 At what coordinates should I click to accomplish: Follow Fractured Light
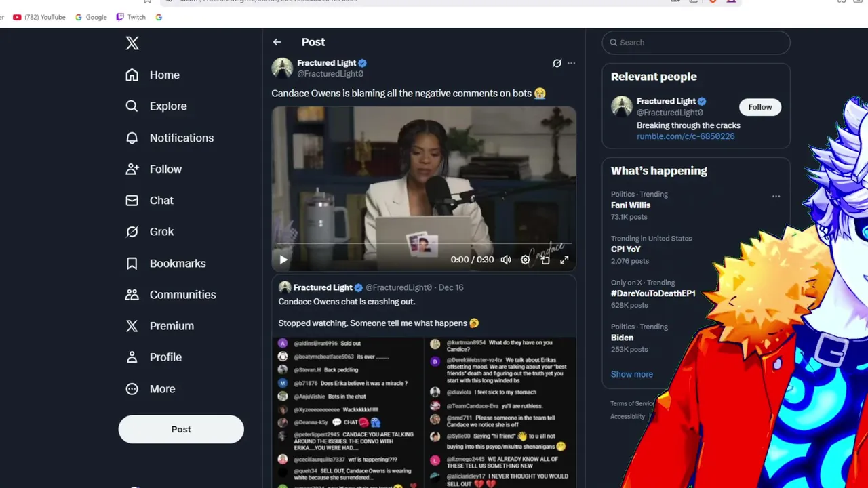pos(760,107)
